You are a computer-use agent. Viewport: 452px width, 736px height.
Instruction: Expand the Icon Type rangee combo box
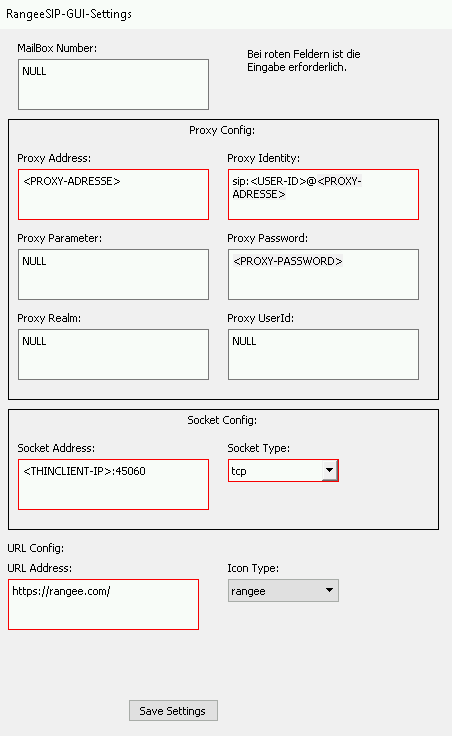[283, 590]
